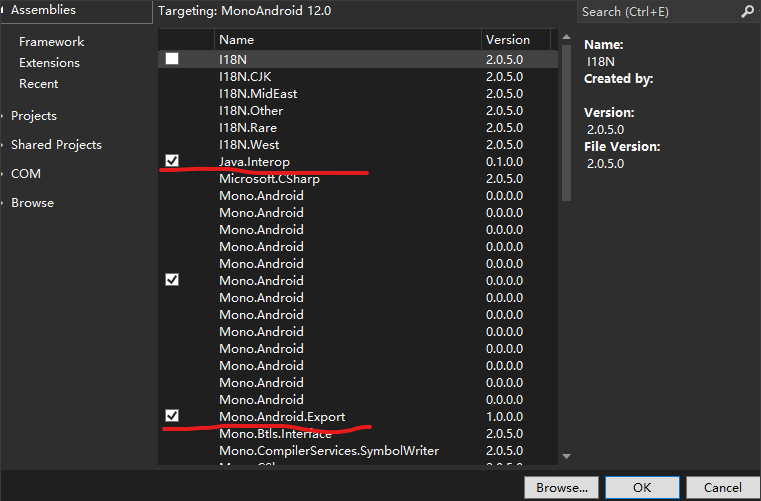The width and height of the screenshot is (761, 501).
Task: Click the Targeting: MonoAndroid 12.0 label
Action: tap(245, 11)
